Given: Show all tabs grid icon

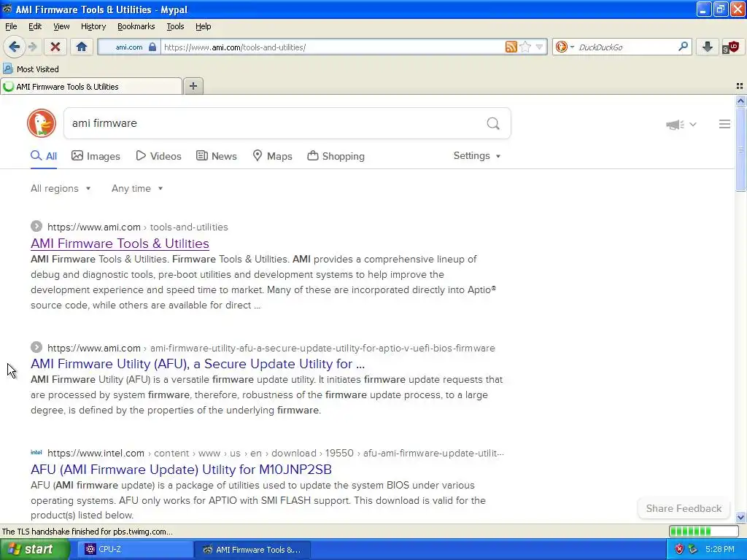Looking at the screenshot, I should [740, 86].
